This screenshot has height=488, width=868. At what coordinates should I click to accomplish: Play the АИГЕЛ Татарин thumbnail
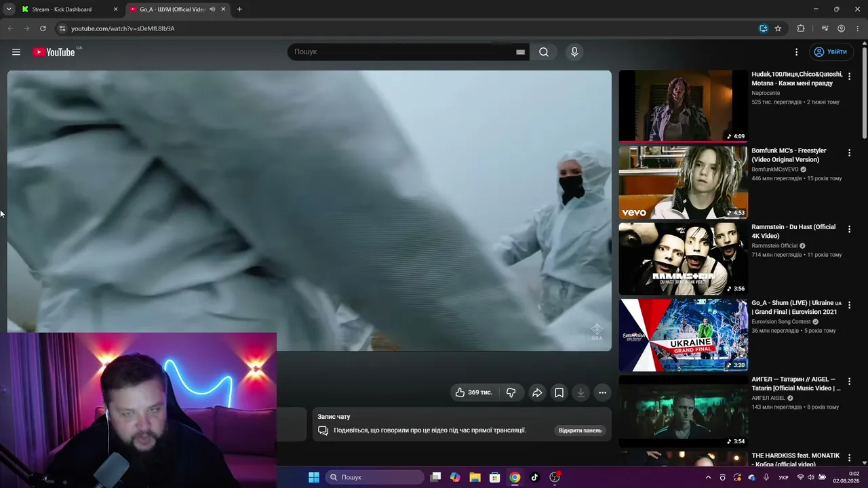(684, 411)
